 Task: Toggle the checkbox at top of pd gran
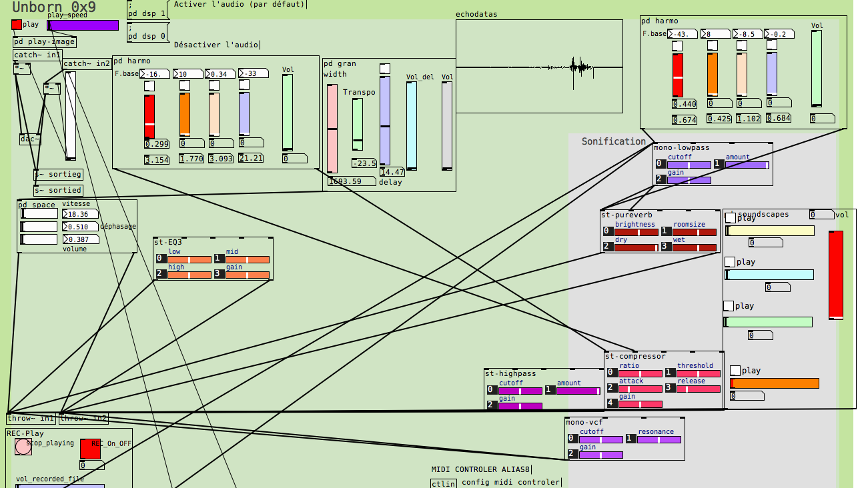[x=385, y=69]
